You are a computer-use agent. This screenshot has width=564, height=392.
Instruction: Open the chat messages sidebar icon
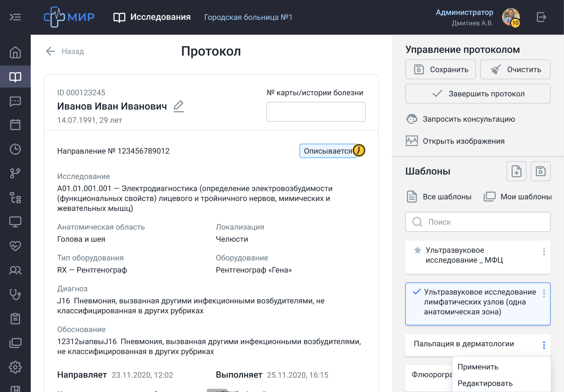15,101
